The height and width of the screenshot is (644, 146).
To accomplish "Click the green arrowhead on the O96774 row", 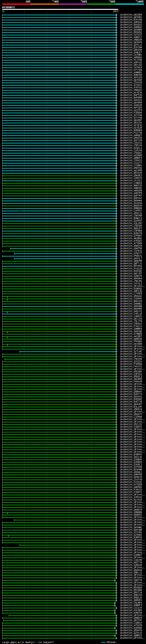I will click(115, 580).
